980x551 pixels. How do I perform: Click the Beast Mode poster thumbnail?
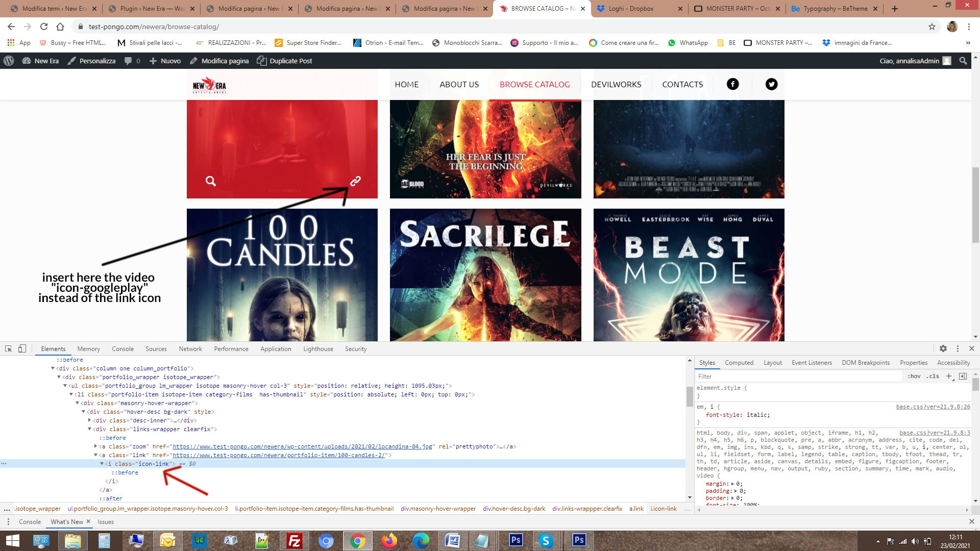[x=689, y=275]
